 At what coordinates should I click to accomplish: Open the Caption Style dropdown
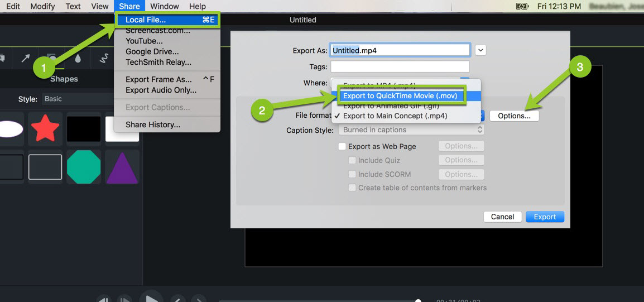411,130
